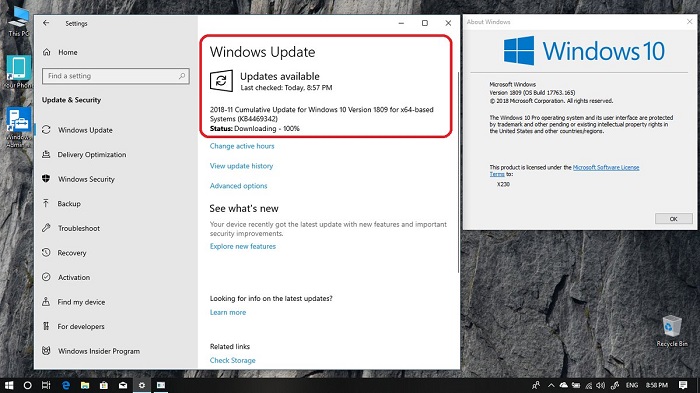700x393 pixels.
Task: Click the 8:58 PM taskbar clock
Action: pyautogui.click(x=657, y=385)
